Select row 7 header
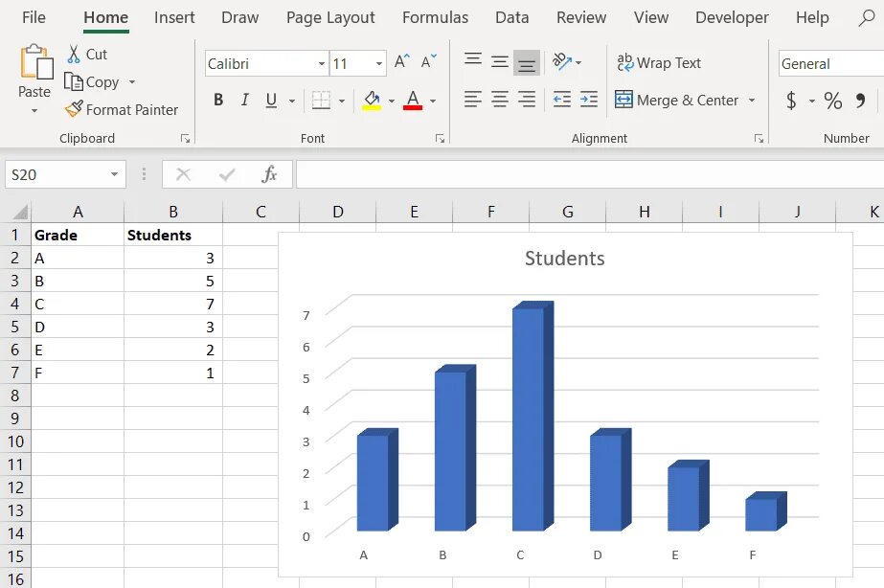This screenshot has width=884, height=588. click(x=15, y=373)
